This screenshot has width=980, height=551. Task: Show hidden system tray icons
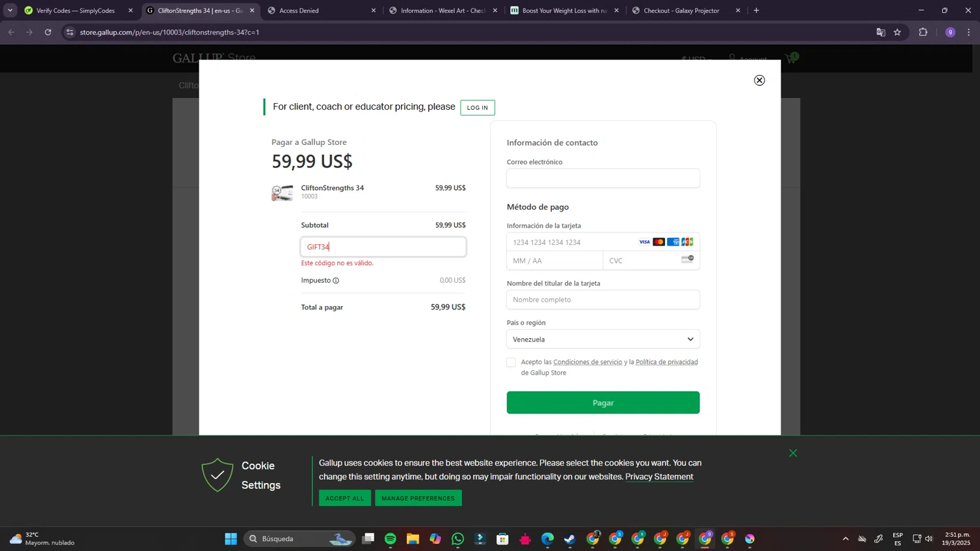[x=845, y=539]
